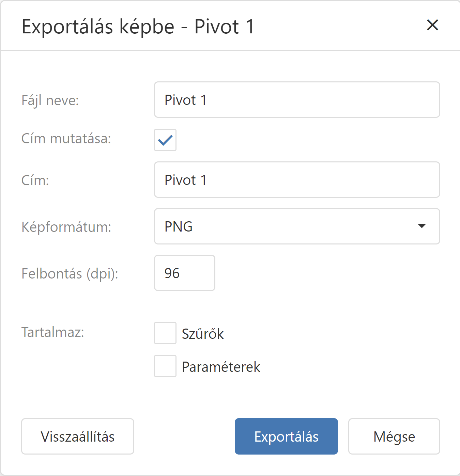Close the Exportálás képbe dialog
460x476 pixels.
pyautogui.click(x=432, y=25)
